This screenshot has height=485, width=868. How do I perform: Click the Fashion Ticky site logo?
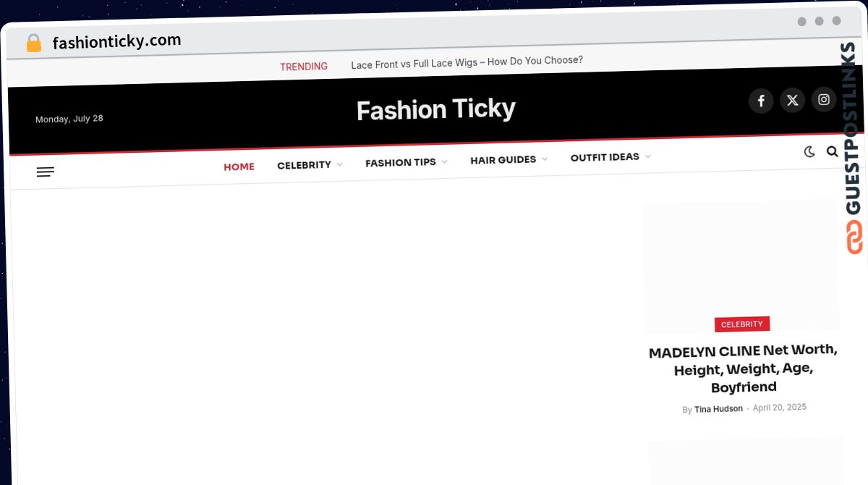[436, 109]
